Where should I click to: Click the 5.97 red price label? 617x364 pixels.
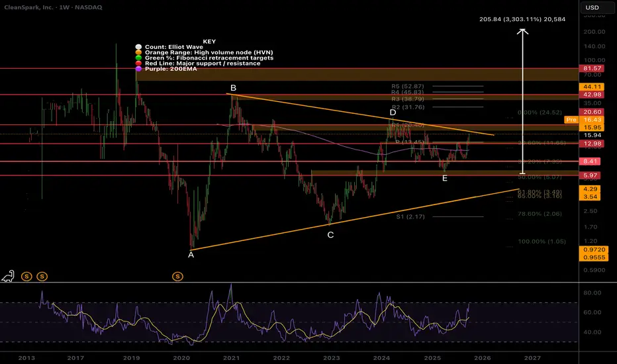point(590,175)
